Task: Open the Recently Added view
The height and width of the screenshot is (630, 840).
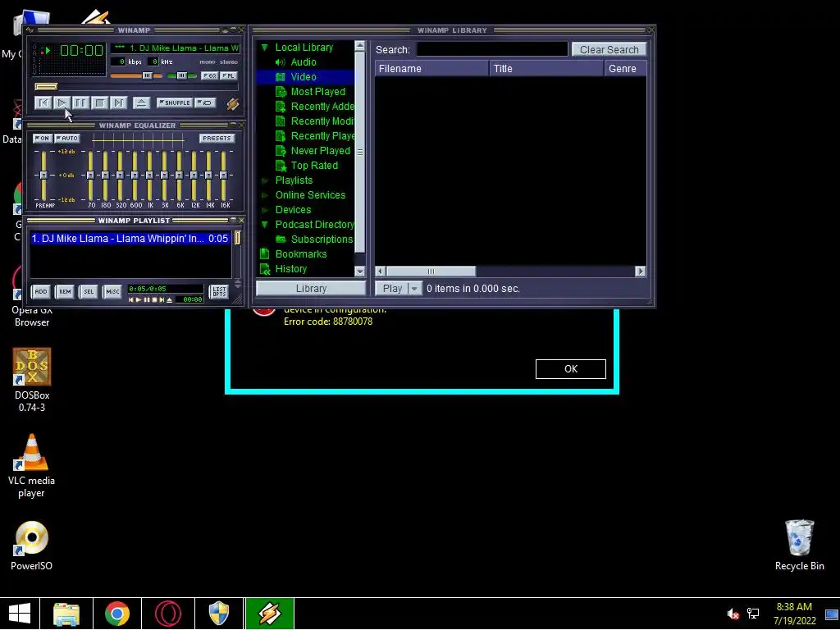Action: click(x=314, y=107)
